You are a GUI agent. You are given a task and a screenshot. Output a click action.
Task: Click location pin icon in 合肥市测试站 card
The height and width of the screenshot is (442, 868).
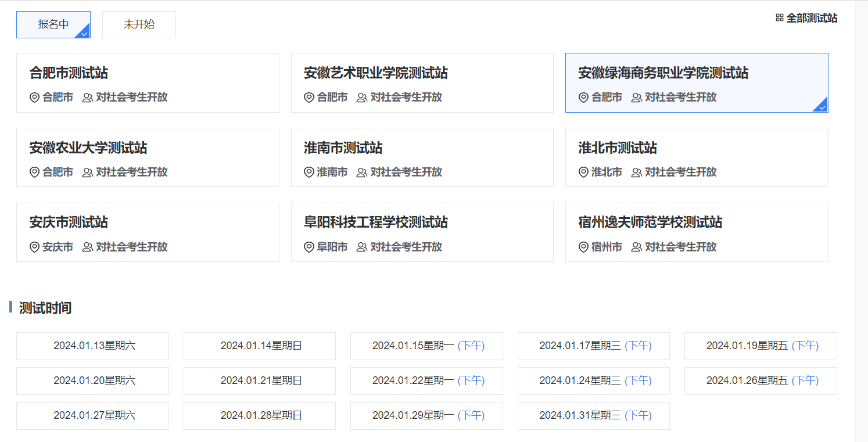(34, 98)
